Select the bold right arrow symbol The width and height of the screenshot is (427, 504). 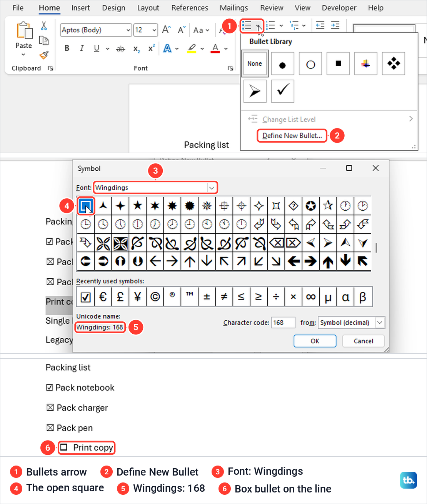[x=311, y=261]
